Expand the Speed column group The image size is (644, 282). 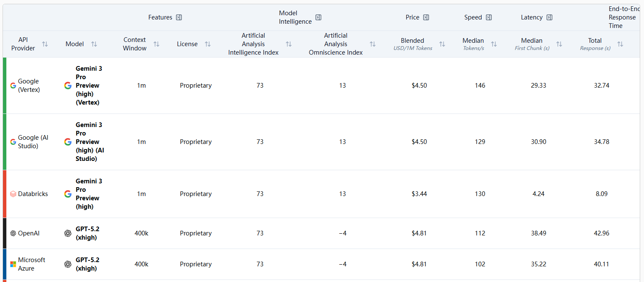click(x=489, y=17)
